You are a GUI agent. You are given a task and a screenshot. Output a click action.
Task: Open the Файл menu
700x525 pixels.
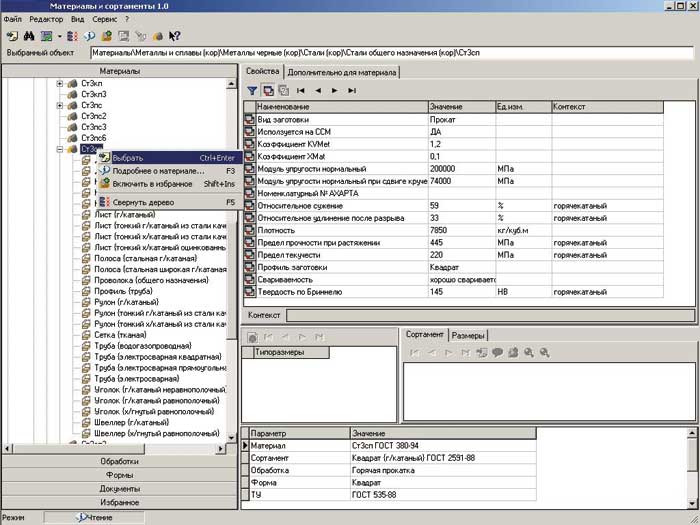[12, 20]
